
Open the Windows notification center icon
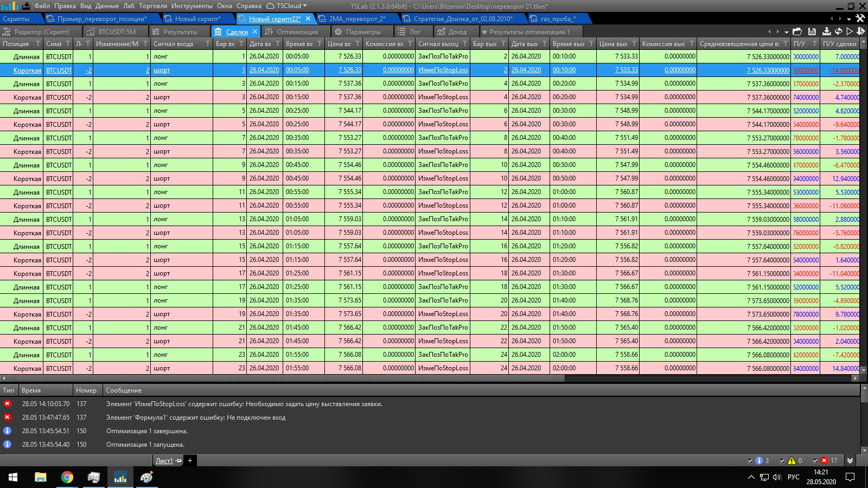(x=850, y=477)
